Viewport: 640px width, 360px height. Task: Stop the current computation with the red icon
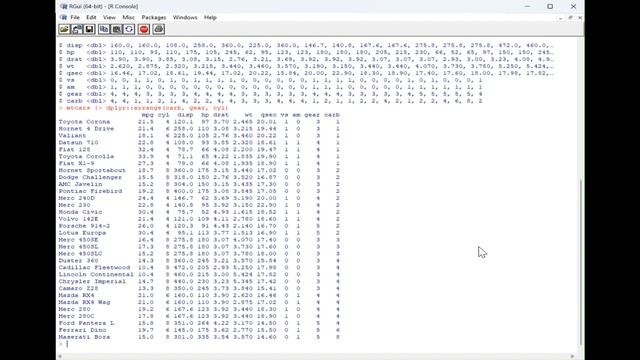click(144, 29)
